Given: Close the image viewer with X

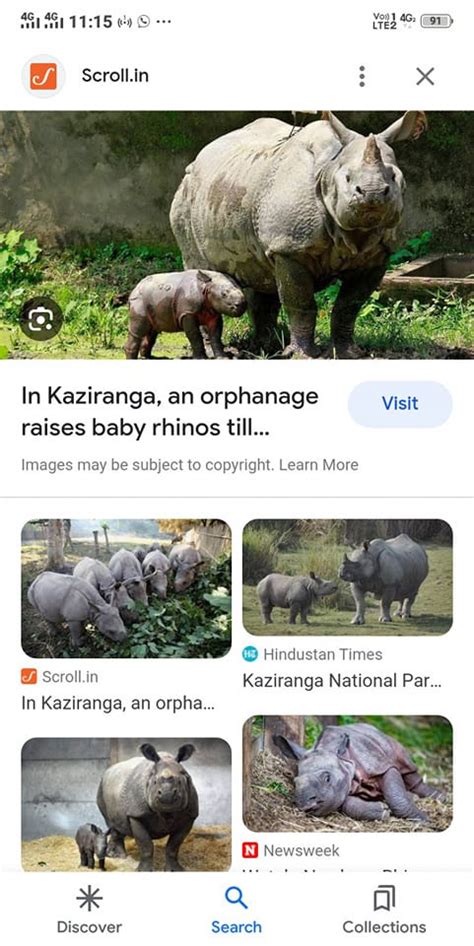Looking at the screenshot, I should coord(425,76).
